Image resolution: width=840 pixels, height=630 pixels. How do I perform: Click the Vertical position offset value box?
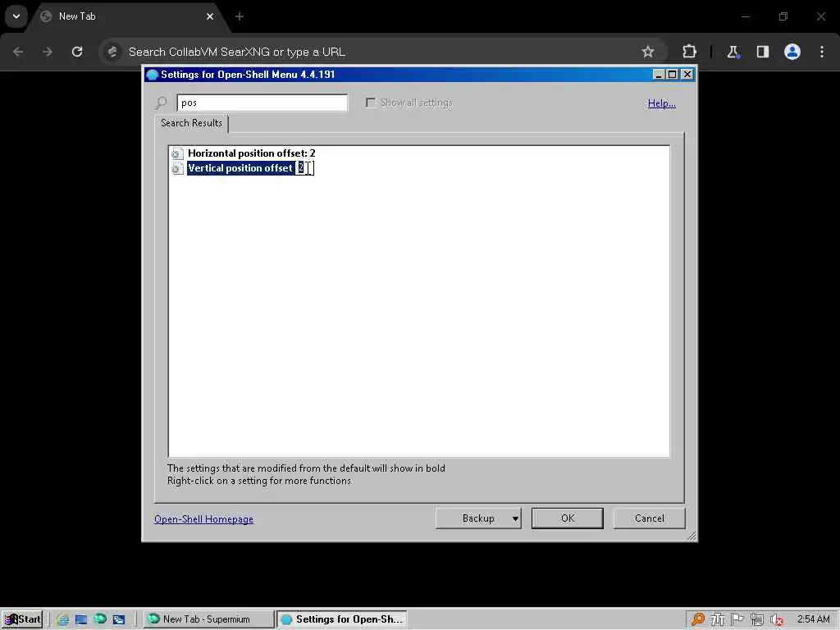point(305,168)
